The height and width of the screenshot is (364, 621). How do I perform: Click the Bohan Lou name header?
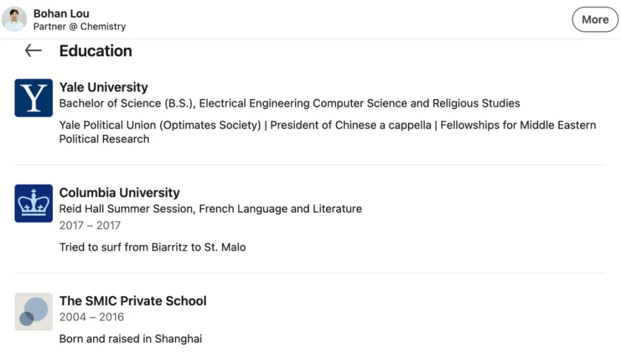[61, 14]
